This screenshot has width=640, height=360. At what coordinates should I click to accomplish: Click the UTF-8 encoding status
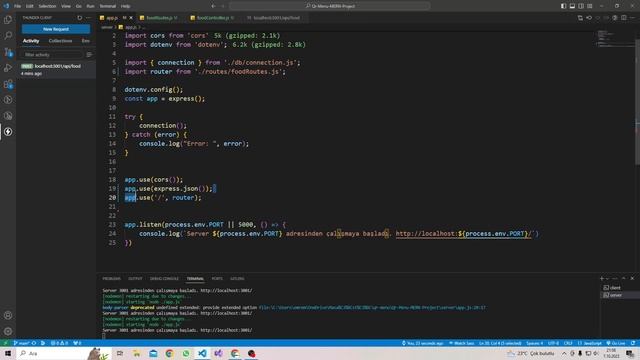pos(553,343)
